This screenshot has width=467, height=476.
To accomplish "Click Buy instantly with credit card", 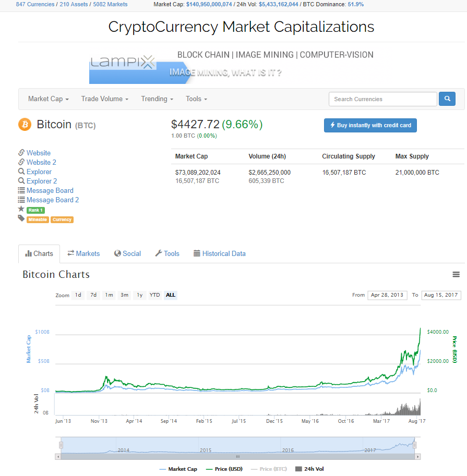I will 370,126.
